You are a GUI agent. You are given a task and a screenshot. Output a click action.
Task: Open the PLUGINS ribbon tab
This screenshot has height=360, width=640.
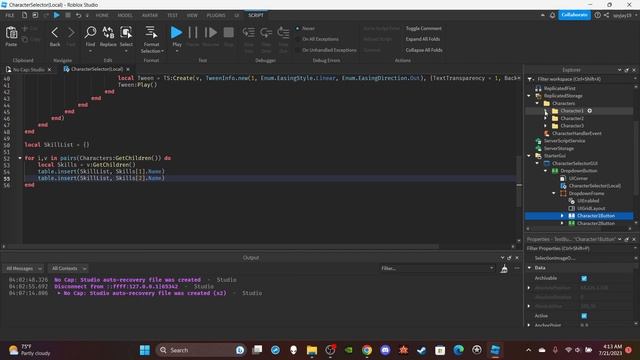216,15
